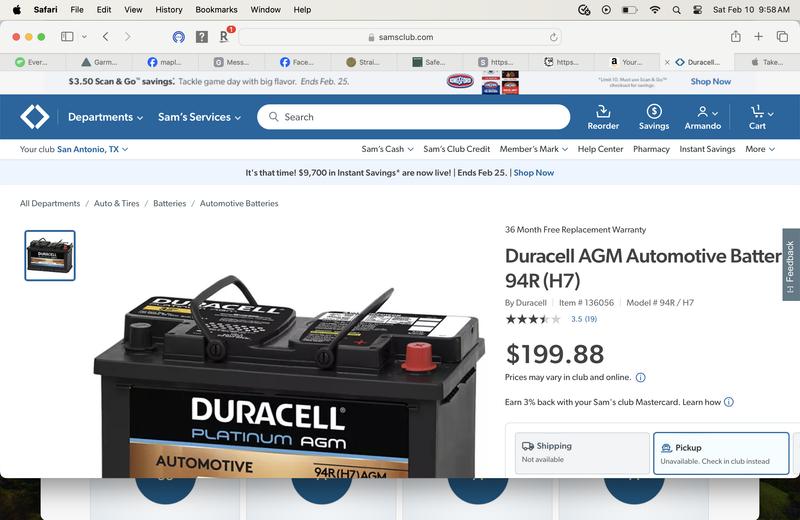Image resolution: width=800 pixels, height=520 pixels.
Task: Open Help Center
Action: [x=601, y=149]
